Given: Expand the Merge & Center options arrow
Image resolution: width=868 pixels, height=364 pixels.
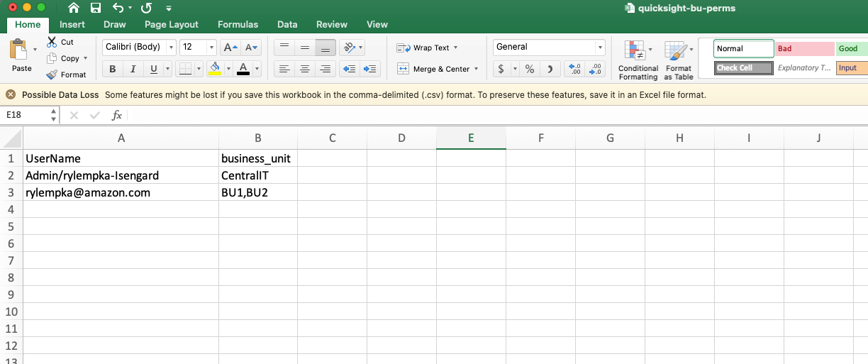Looking at the screenshot, I should 476,69.
